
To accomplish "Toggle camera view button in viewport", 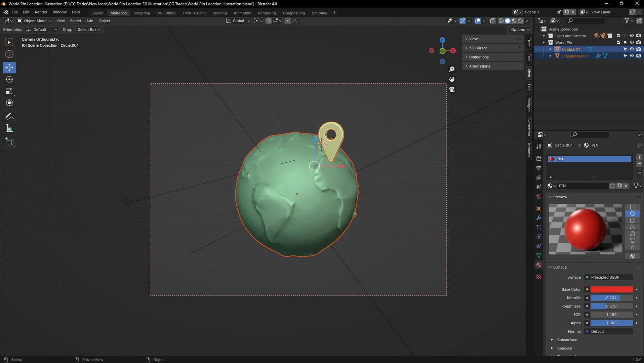I will pyautogui.click(x=452, y=89).
